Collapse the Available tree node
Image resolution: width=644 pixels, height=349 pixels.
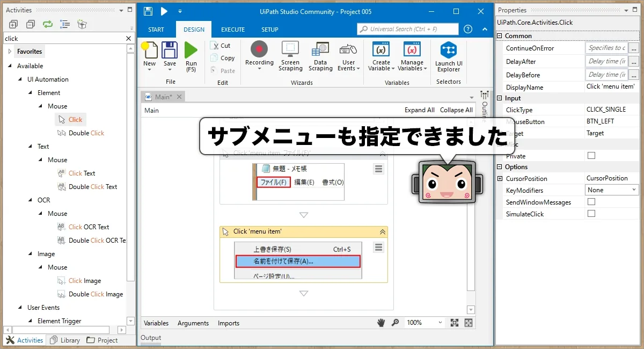(x=10, y=66)
